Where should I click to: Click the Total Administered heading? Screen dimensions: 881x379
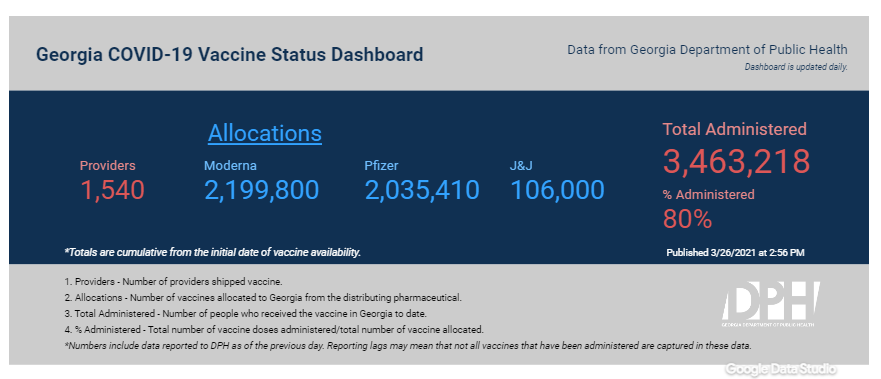click(735, 129)
